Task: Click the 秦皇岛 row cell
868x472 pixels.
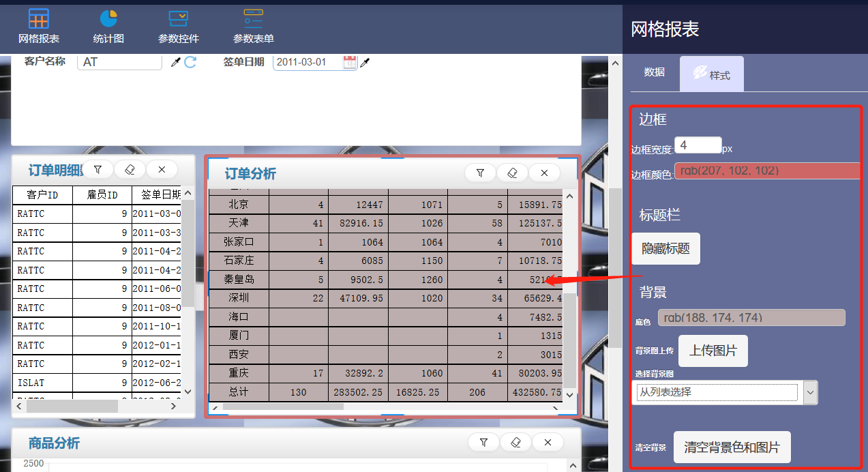Action: [239, 279]
